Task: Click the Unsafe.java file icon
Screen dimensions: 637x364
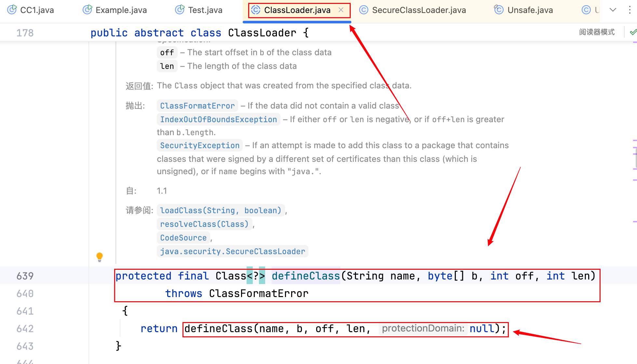Action: pos(498,10)
